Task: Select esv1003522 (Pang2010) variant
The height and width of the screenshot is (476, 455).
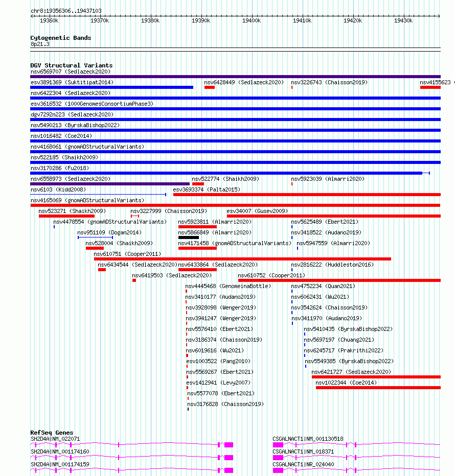Action: (x=218, y=361)
